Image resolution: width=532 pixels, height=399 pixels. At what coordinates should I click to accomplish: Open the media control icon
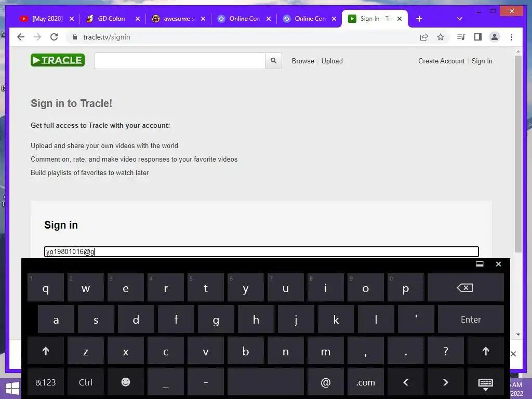point(461,37)
